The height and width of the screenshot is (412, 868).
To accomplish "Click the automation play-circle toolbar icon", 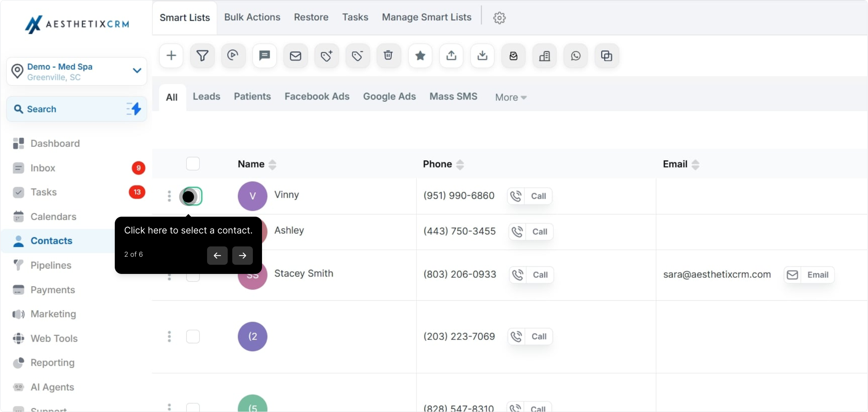I will click(x=233, y=56).
